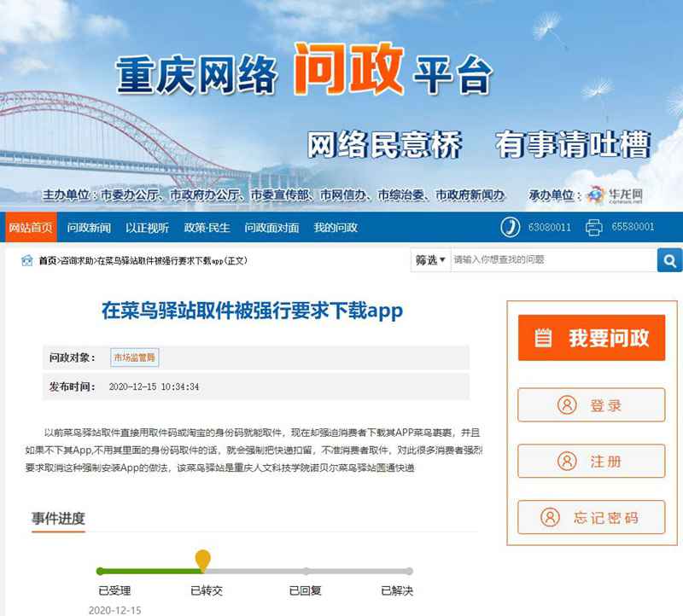Click the 华龙网 logo at top right
This screenshot has width=683, height=616.
(617, 195)
